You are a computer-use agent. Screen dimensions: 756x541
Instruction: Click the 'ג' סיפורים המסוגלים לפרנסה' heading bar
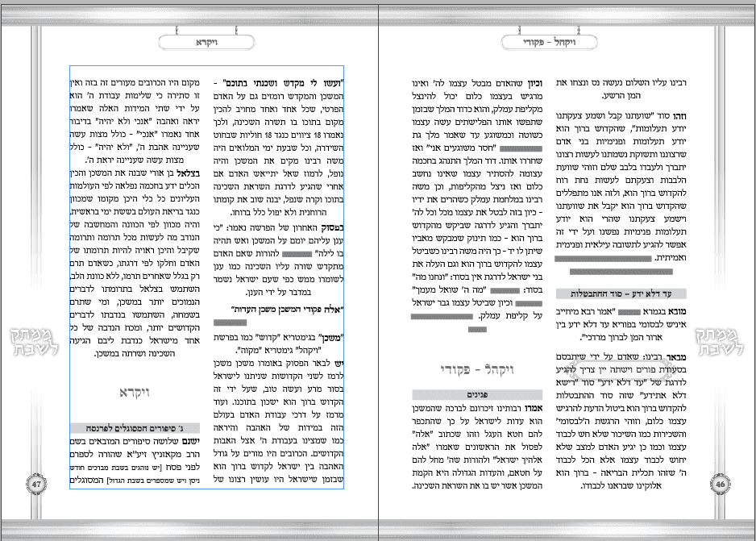(x=135, y=428)
